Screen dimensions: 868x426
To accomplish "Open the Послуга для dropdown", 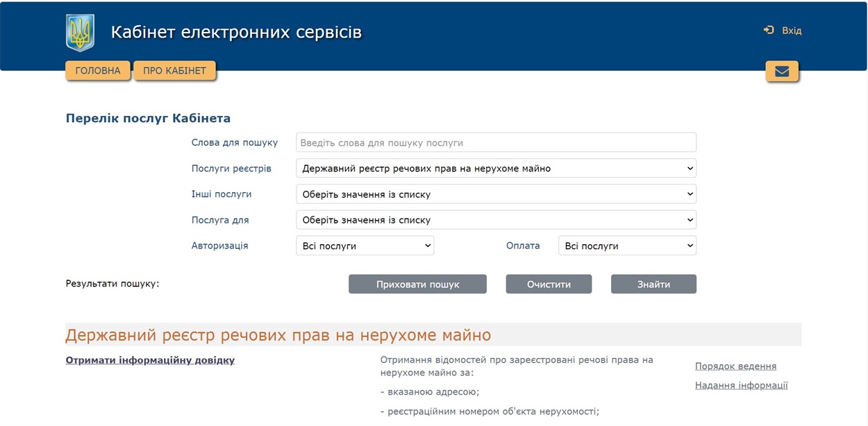I will click(x=496, y=220).
